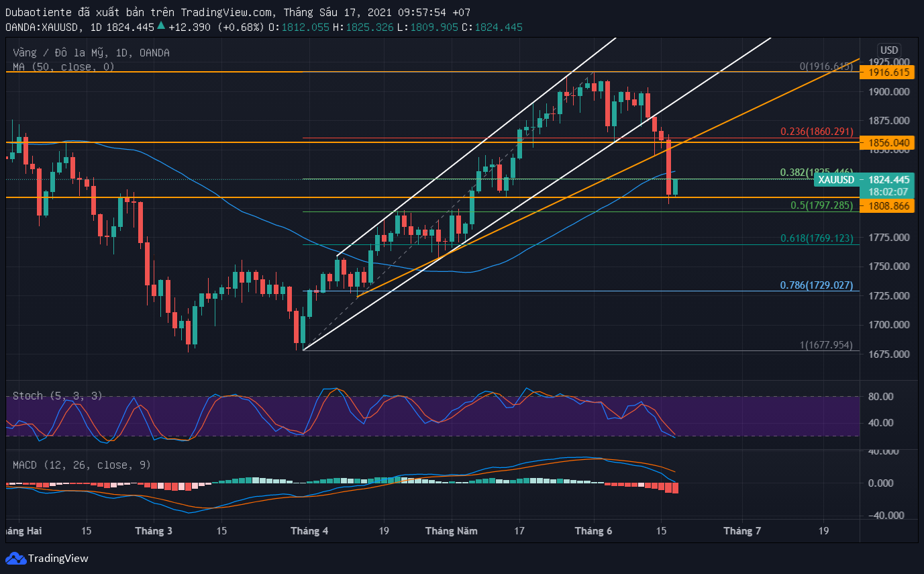Screen dimensions: 924x574
Task: Click the Stoch 80.00 scale value
Action: (x=880, y=397)
